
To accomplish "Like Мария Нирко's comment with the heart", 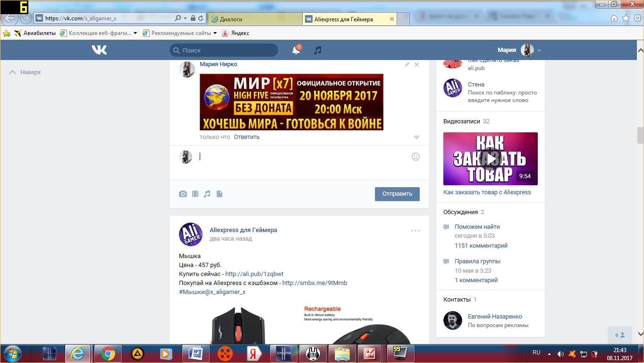I will coord(416,137).
